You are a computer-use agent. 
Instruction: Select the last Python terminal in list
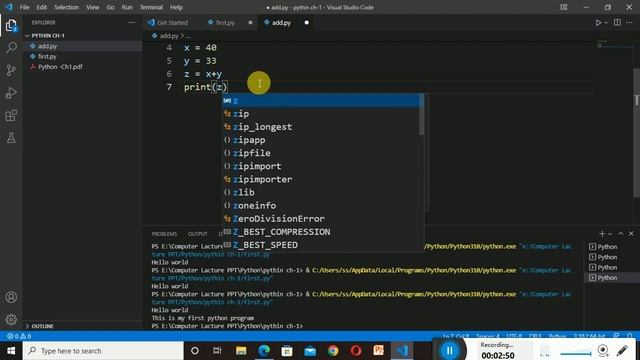pyautogui.click(x=611, y=278)
